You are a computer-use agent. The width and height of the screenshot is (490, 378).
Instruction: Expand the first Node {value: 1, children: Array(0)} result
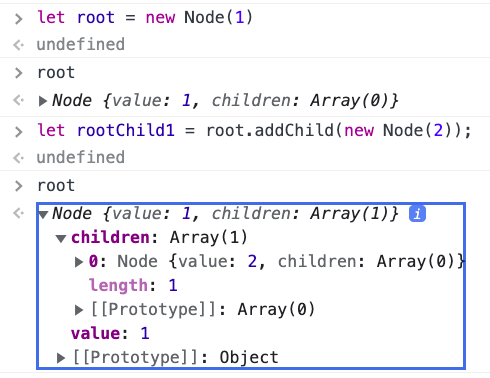point(43,101)
